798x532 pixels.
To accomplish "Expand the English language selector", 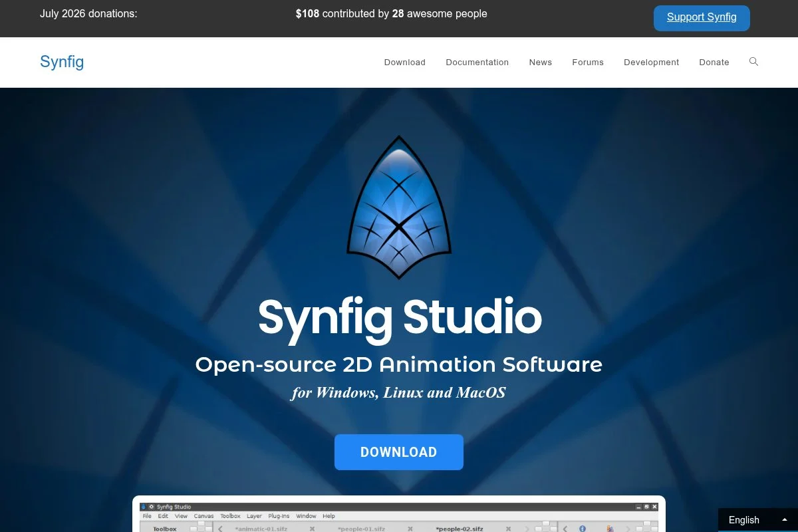I will click(758, 520).
